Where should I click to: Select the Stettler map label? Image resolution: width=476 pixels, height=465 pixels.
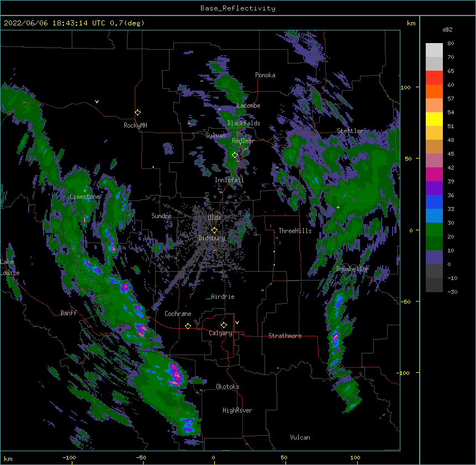tap(350, 131)
